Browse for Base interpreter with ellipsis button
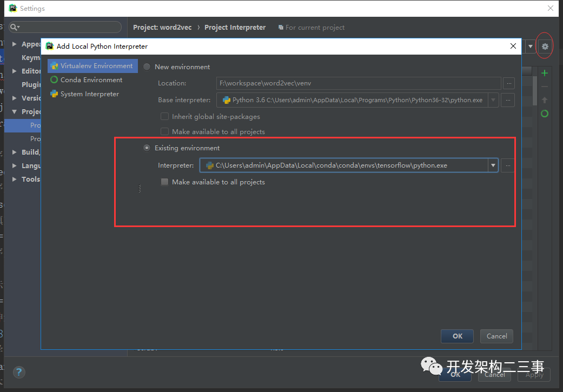The height and width of the screenshot is (392, 563). 508,100
